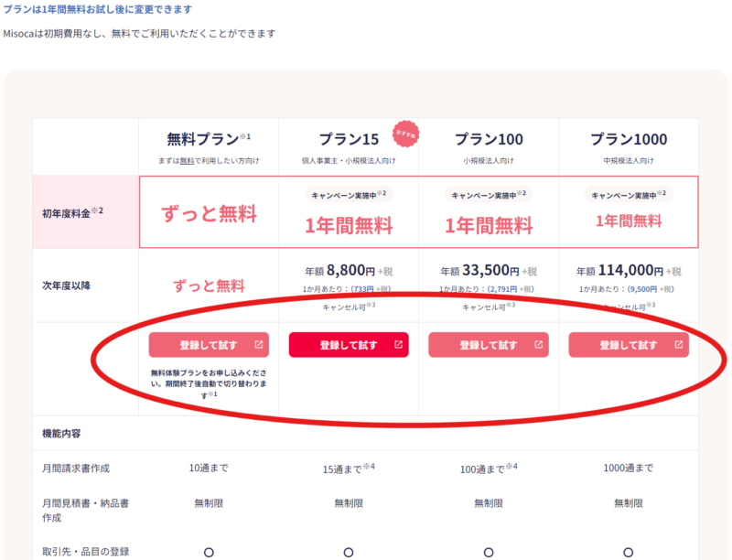Click external-link icon on プラン100 button
732x560 pixels.
[x=538, y=345]
